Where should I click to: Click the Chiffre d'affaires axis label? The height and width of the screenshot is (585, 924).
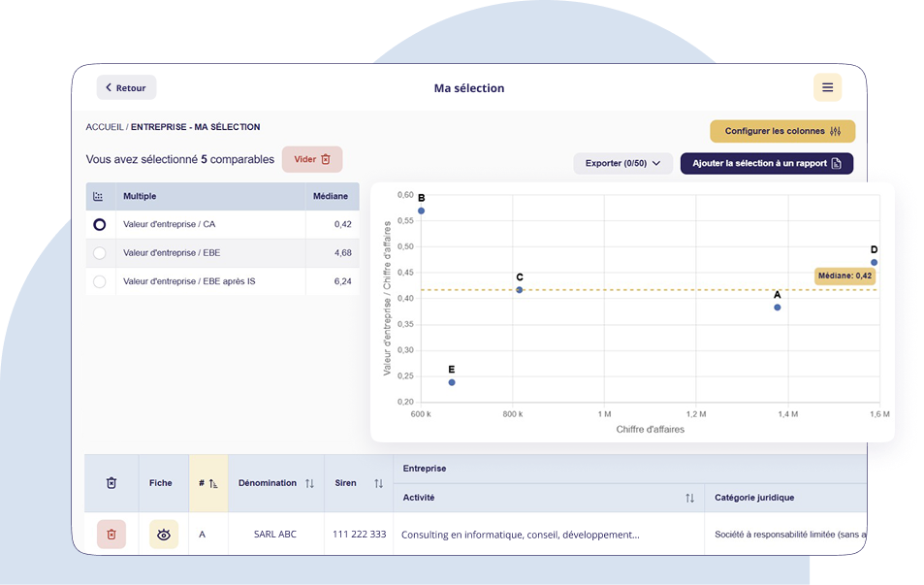click(x=650, y=430)
